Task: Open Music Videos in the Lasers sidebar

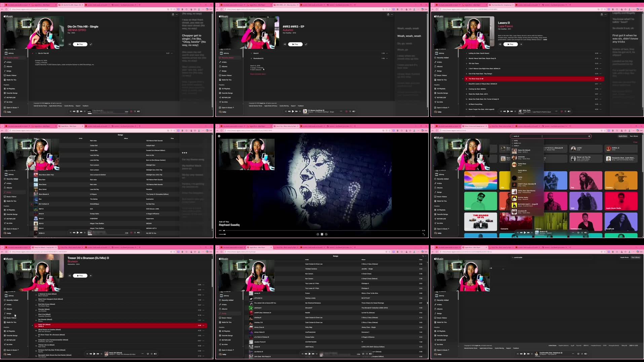Action: pos(442,75)
